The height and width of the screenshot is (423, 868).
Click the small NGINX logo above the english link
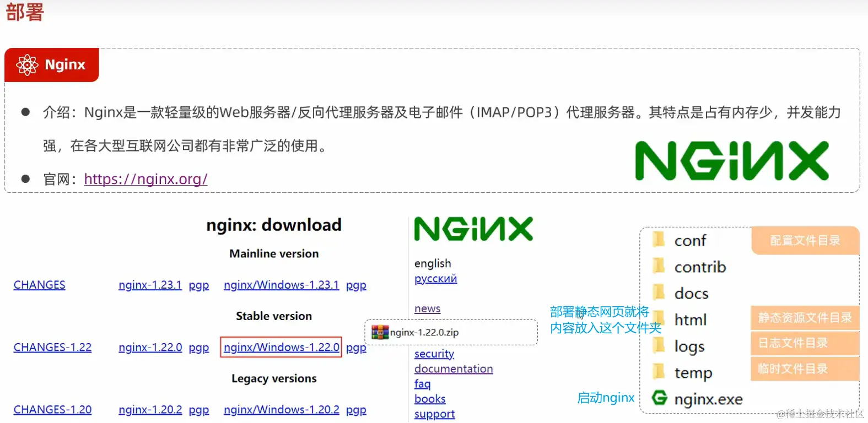pos(474,229)
